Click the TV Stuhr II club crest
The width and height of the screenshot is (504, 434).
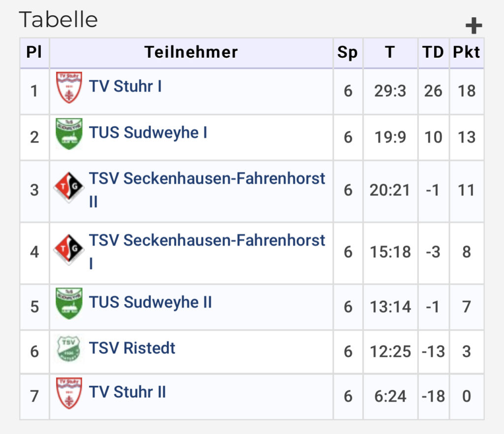pos(69,393)
